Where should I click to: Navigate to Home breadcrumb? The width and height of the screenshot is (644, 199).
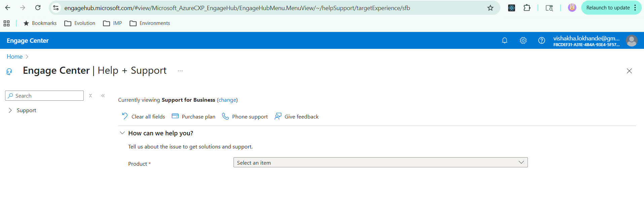(14, 57)
